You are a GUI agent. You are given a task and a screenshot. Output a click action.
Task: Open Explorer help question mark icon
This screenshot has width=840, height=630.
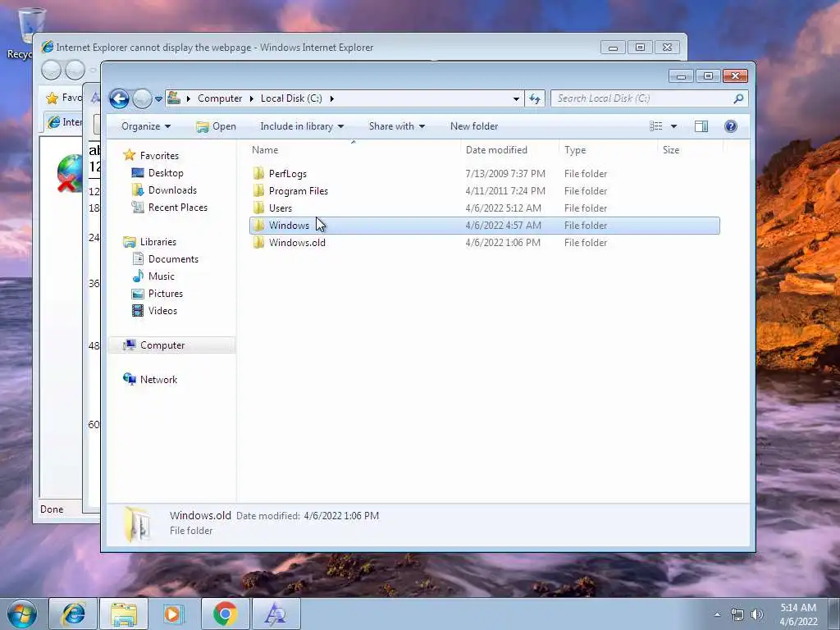(x=731, y=126)
